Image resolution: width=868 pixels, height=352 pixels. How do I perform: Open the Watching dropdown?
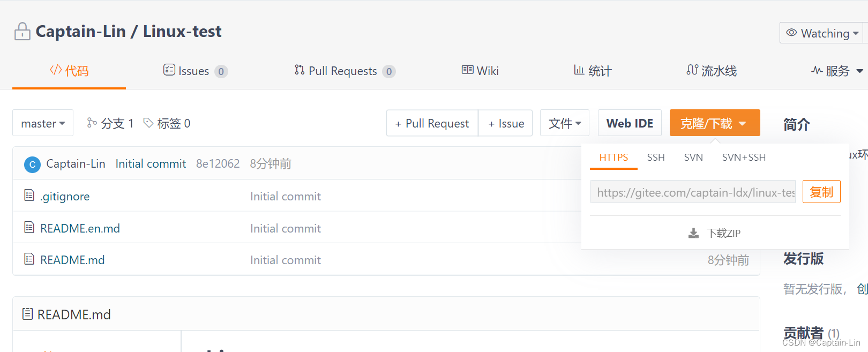coord(821,33)
